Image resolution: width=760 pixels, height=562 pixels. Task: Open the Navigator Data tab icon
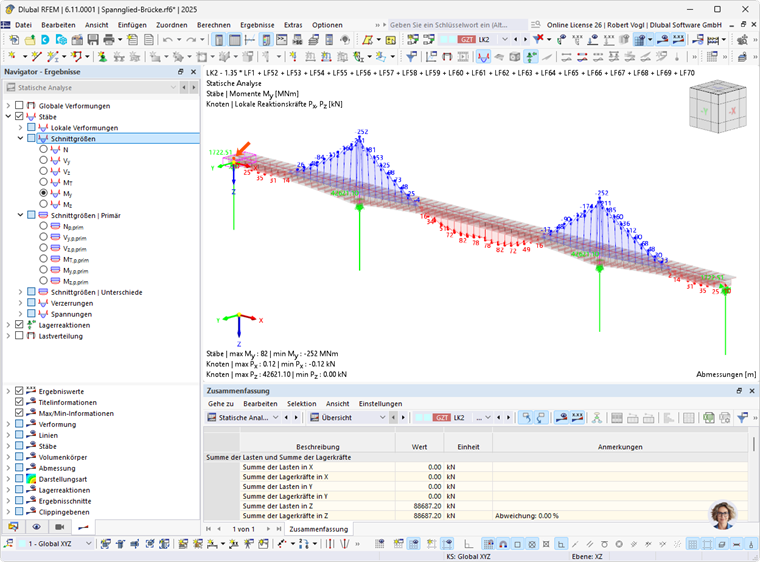tap(13, 527)
